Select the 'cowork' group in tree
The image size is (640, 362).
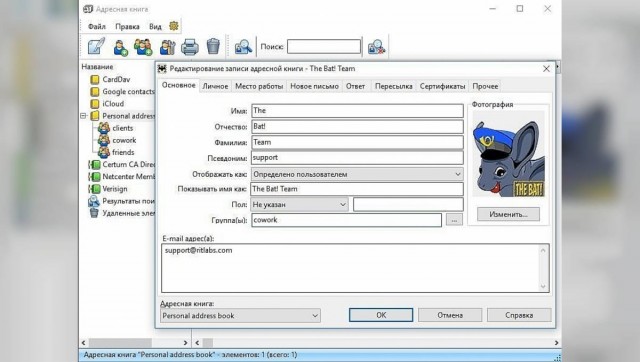[124, 140]
